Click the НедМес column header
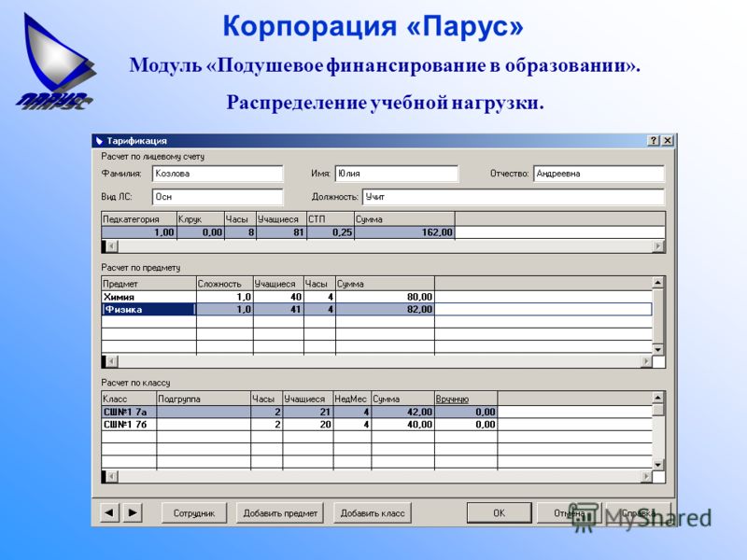The height and width of the screenshot is (560, 747). pyautogui.click(x=352, y=399)
